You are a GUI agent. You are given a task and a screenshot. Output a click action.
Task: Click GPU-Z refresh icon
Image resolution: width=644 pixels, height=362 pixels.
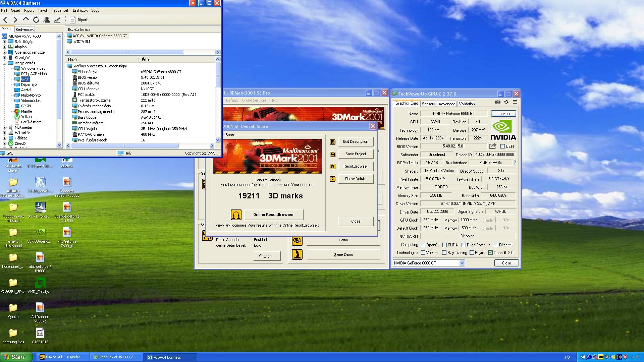[x=506, y=102]
